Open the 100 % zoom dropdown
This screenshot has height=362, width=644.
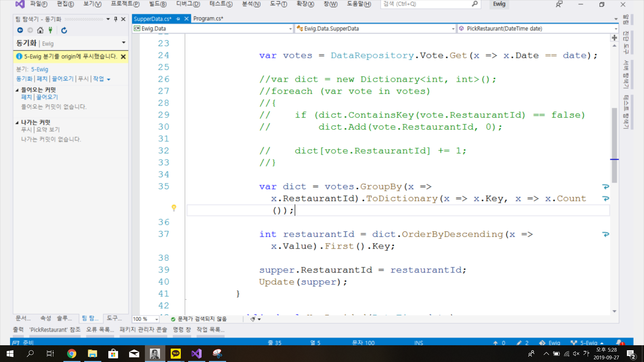pos(156,319)
